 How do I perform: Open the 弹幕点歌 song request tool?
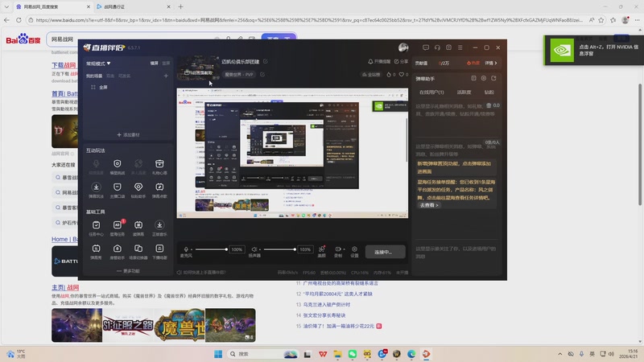pyautogui.click(x=159, y=187)
